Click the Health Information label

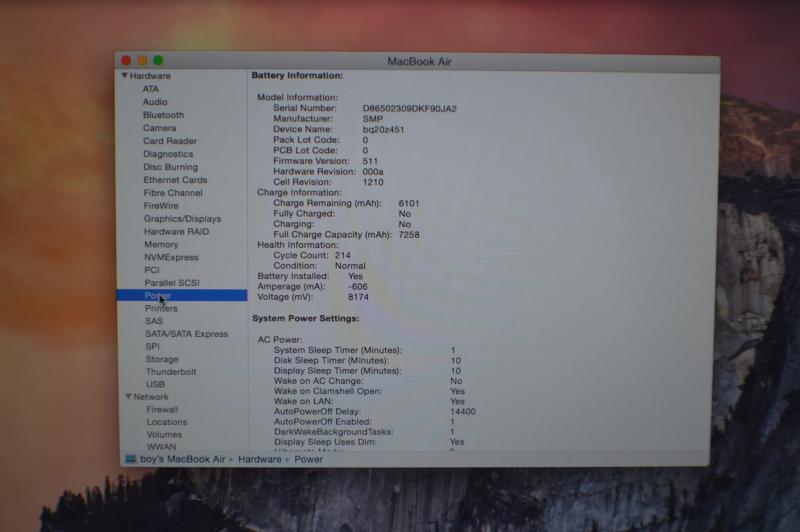click(297, 245)
